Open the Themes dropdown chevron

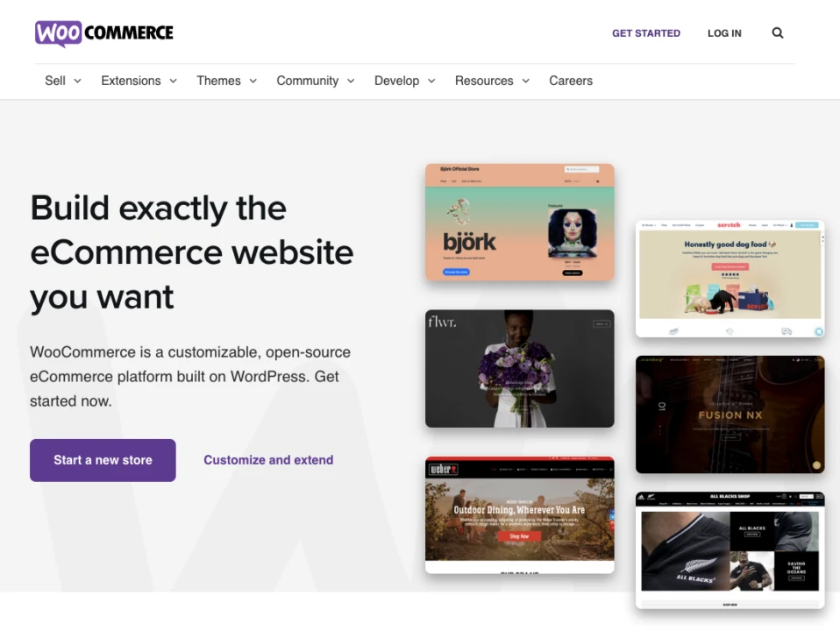(x=253, y=81)
